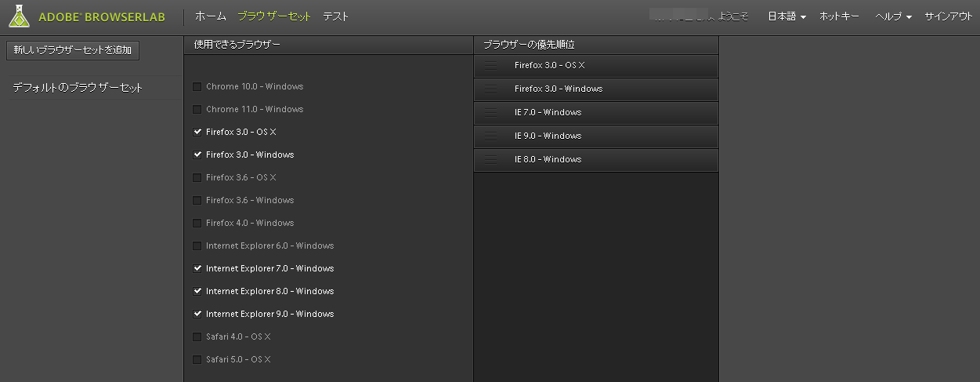Viewport: 980px width, 382px height.
Task: Check Safari 5.0 - OS X checkbox
Action: pos(197,359)
